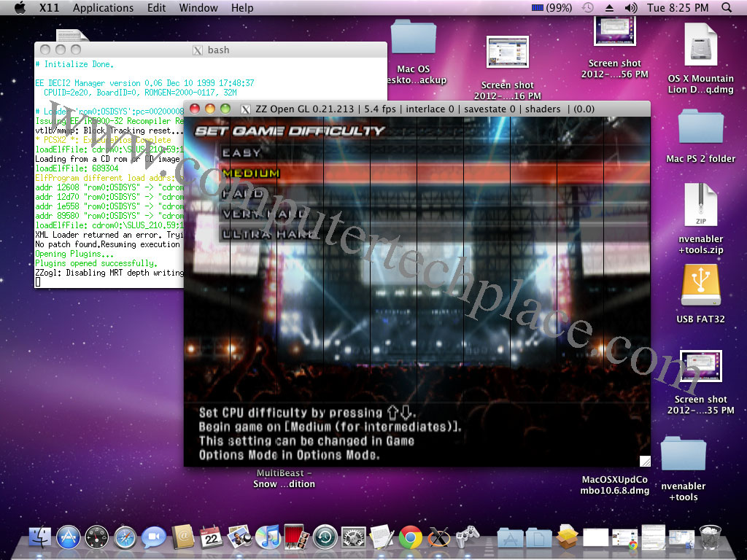Viewport: 747px width, 560px height.
Task: Click the 'MultiBeast - Snow ...dition' desktop label
Action: pos(284,478)
